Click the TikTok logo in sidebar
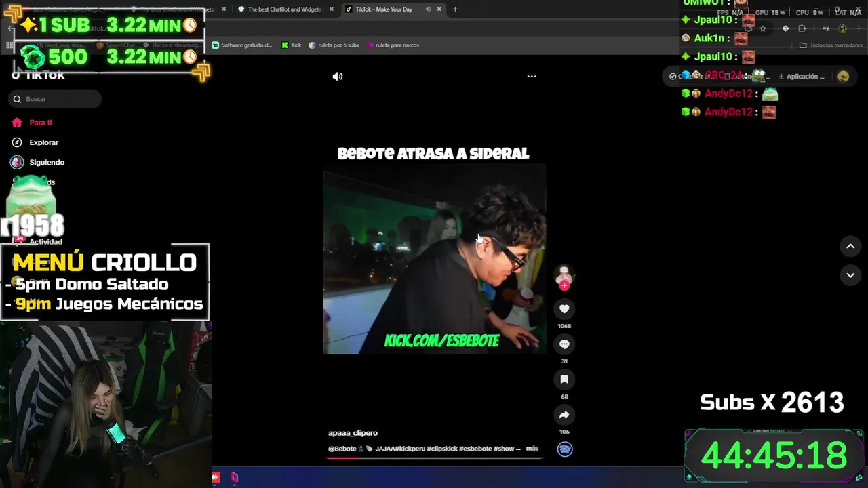The width and height of the screenshot is (868, 488). tap(39, 76)
